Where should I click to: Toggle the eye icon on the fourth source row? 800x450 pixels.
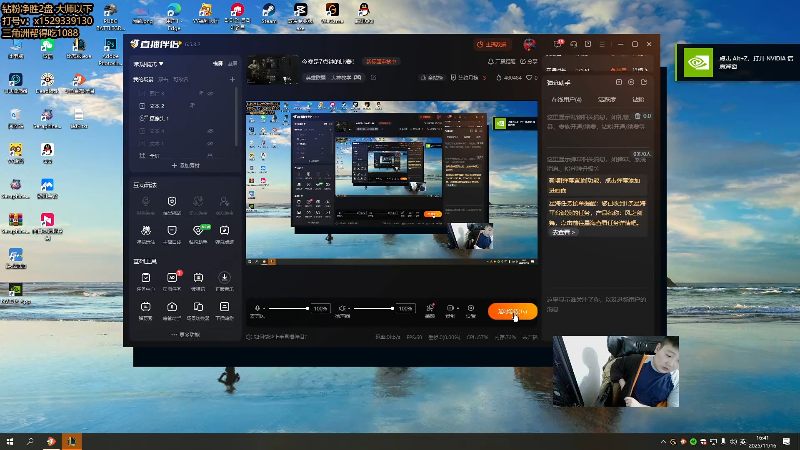tap(210, 131)
